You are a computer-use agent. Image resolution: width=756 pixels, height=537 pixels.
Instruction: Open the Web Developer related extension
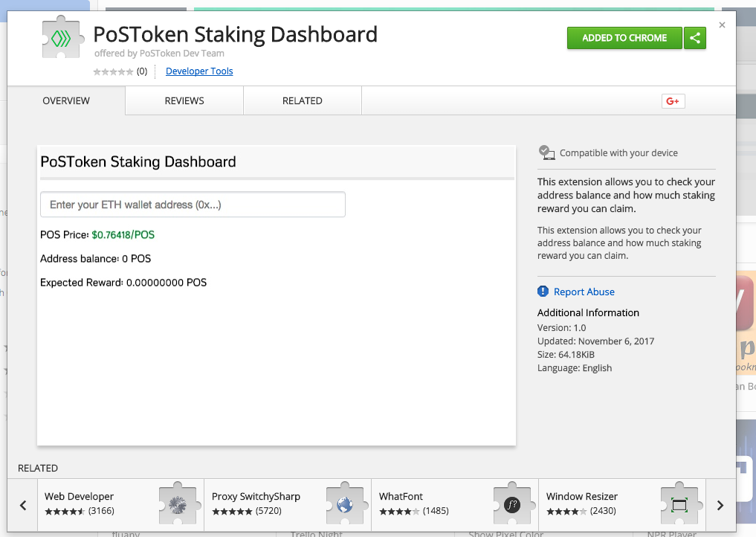click(120, 505)
